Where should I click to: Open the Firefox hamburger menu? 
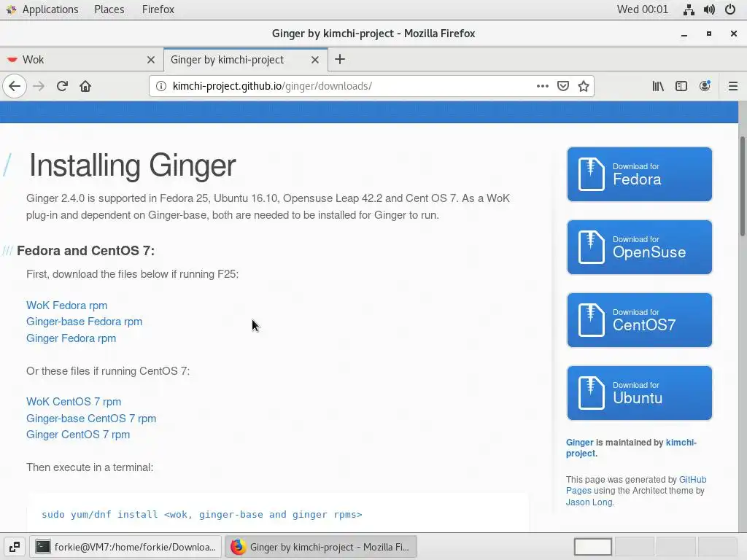tap(733, 86)
